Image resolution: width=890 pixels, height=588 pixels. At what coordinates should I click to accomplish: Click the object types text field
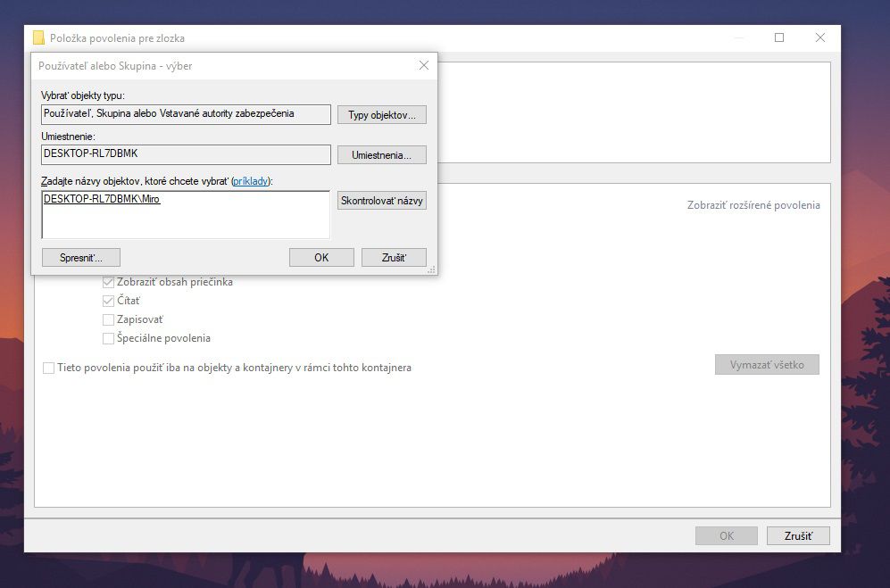coord(186,114)
